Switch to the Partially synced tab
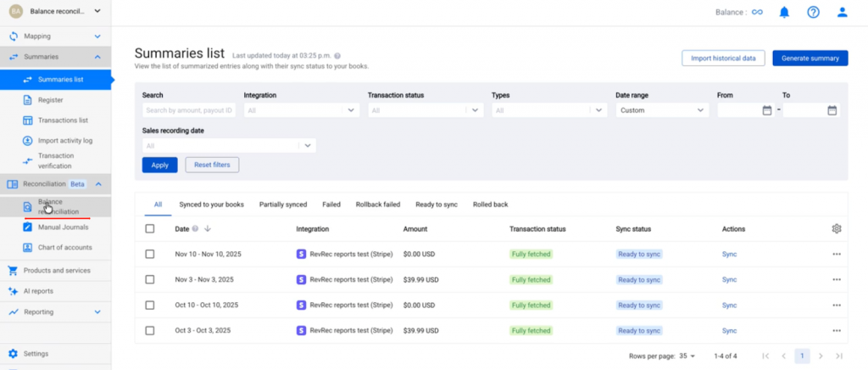868x370 pixels. coord(284,205)
